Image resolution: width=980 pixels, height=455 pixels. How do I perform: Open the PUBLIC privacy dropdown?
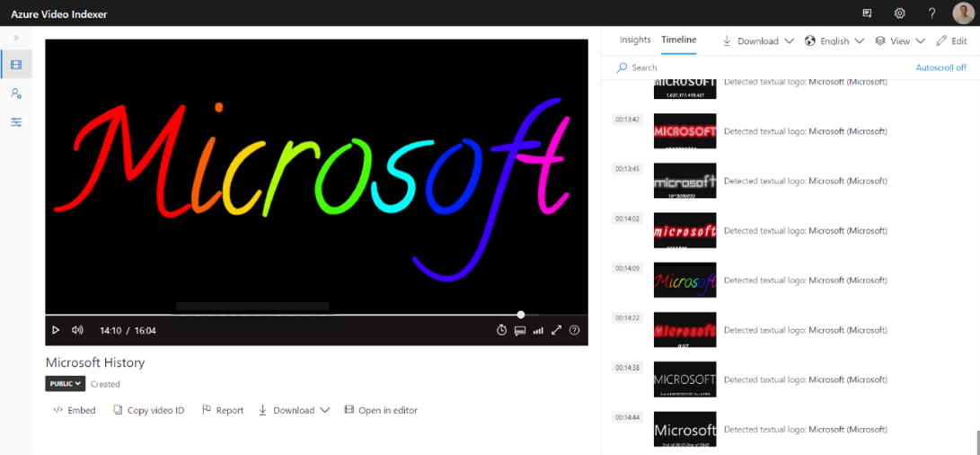(x=65, y=384)
